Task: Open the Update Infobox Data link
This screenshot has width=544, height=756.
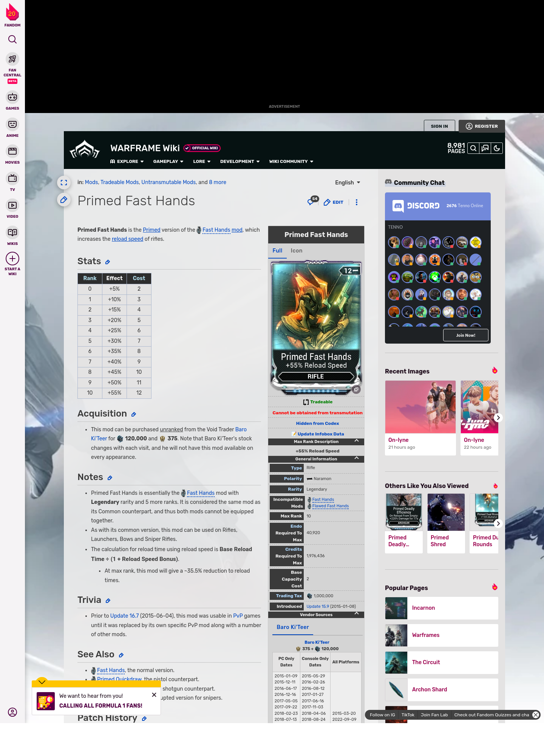Action: point(321,434)
